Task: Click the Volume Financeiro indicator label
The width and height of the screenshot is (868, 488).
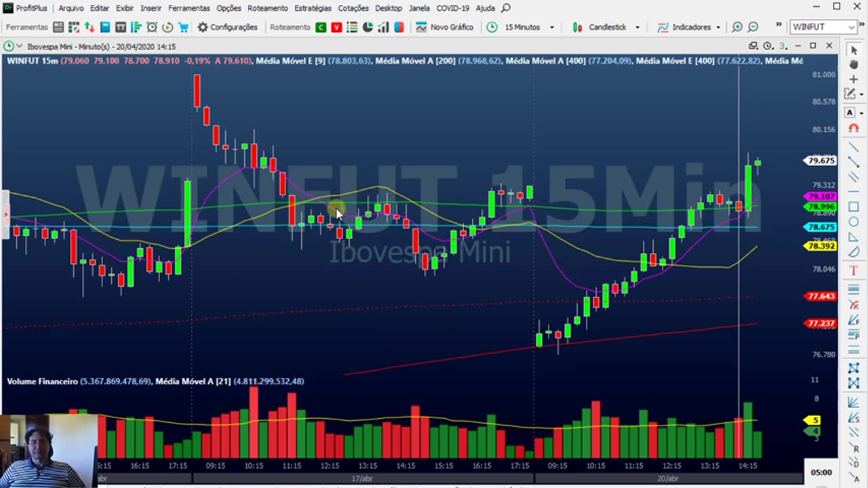Action: tap(42, 382)
